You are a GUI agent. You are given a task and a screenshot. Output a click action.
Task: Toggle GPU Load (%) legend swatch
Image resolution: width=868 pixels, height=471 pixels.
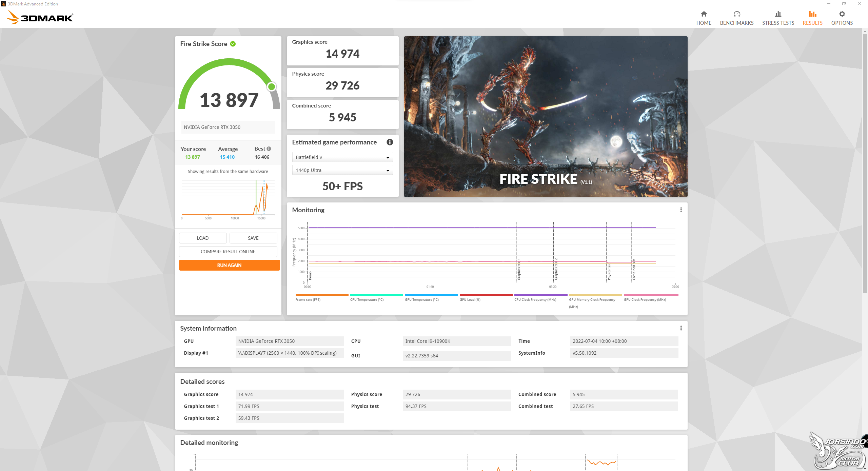pyautogui.click(x=486, y=295)
